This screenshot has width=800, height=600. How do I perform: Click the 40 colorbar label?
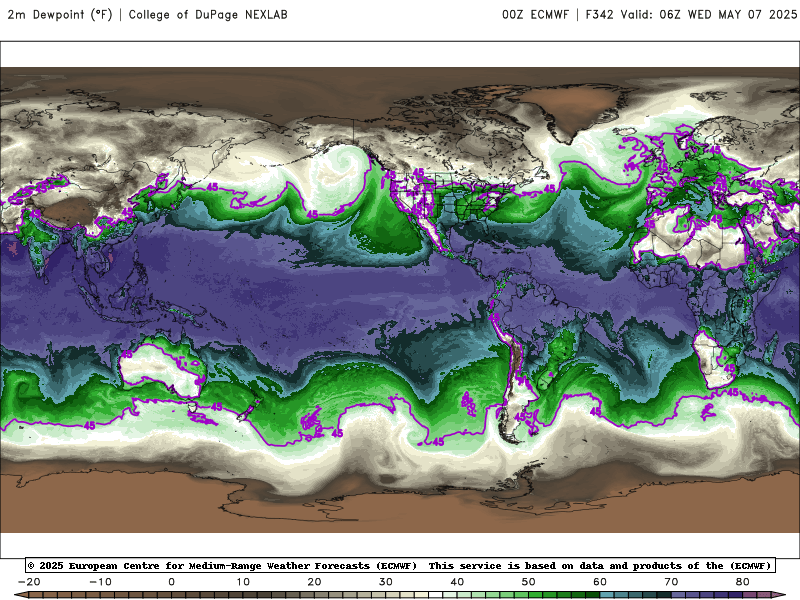(x=457, y=582)
